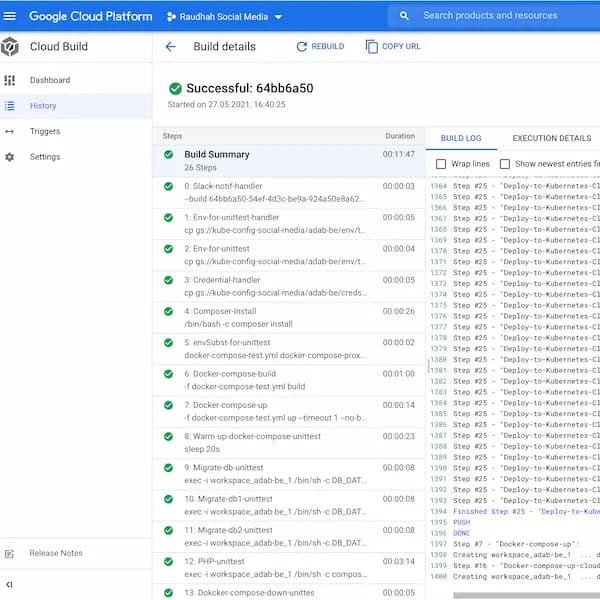Open the hamburger navigation menu
Viewport: 600px width, 600px height.
tap(10, 16)
